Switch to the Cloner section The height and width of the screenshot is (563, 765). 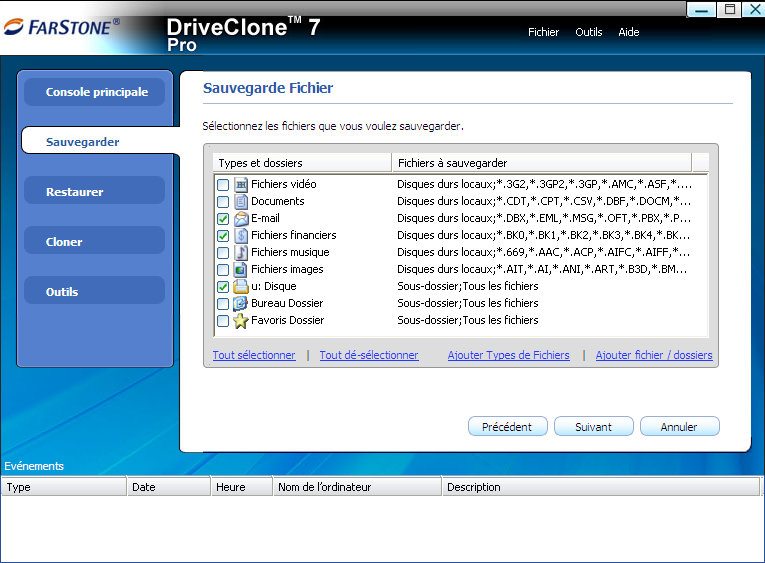coord(95,241)
